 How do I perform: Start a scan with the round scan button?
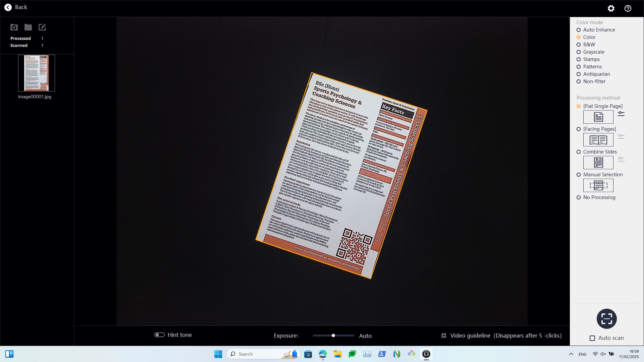[607, 319]
